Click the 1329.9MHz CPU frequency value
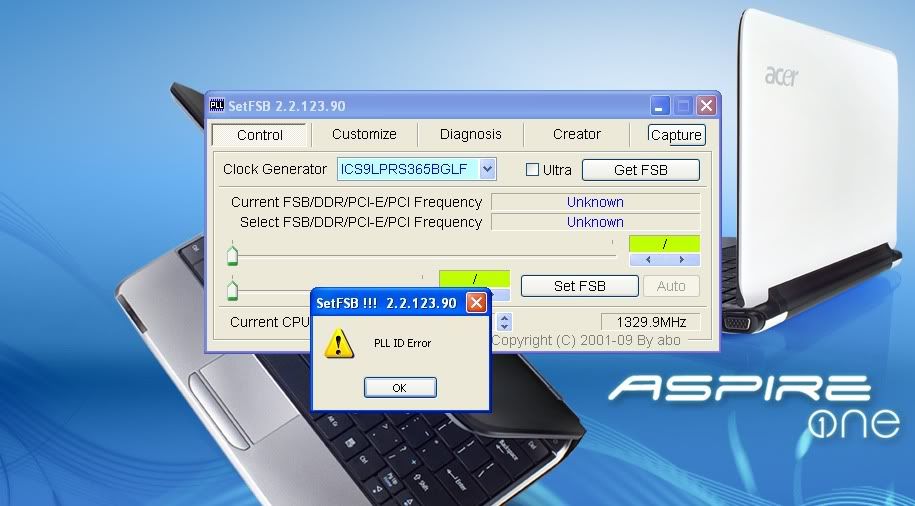Viewport: 915px width, 506px height. (x=651, y=322)
